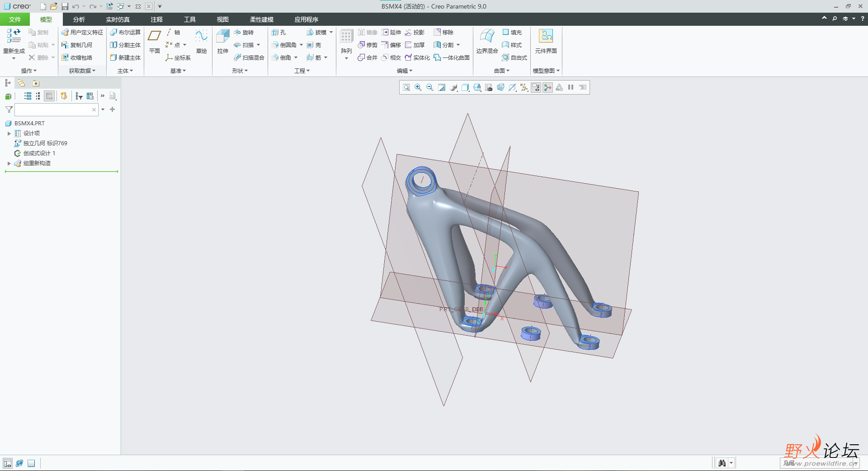Click the model tree filter input field

point(57,109)
